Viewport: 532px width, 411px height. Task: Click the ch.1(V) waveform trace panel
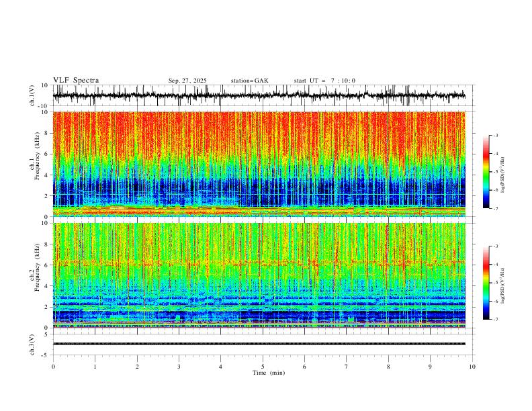(264, 95)
